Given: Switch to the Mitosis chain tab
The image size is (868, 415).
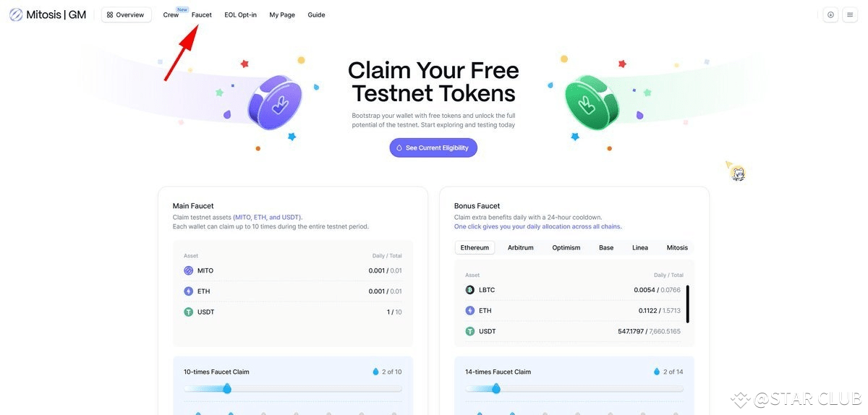Looking at the screenshot, I should (677, 247).
